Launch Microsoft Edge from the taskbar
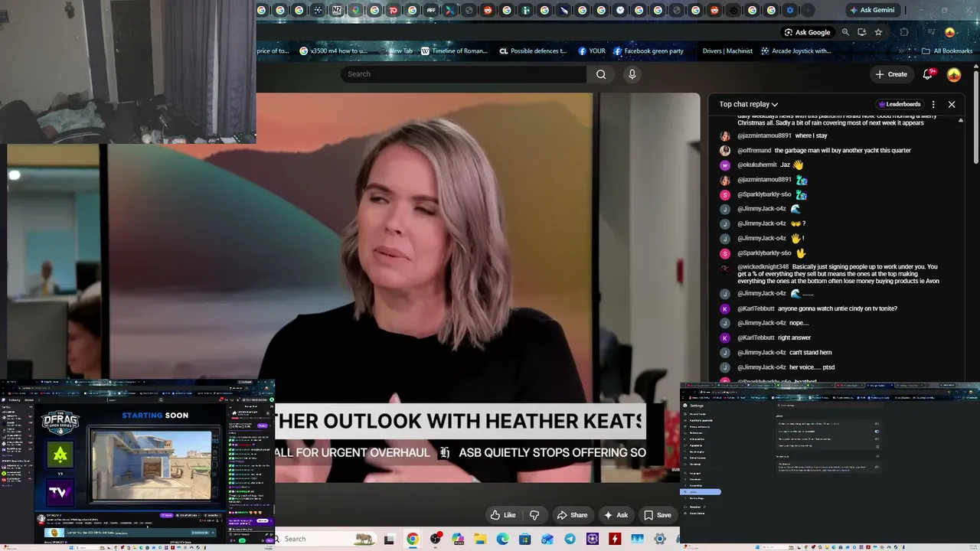 tap(502, 539)
